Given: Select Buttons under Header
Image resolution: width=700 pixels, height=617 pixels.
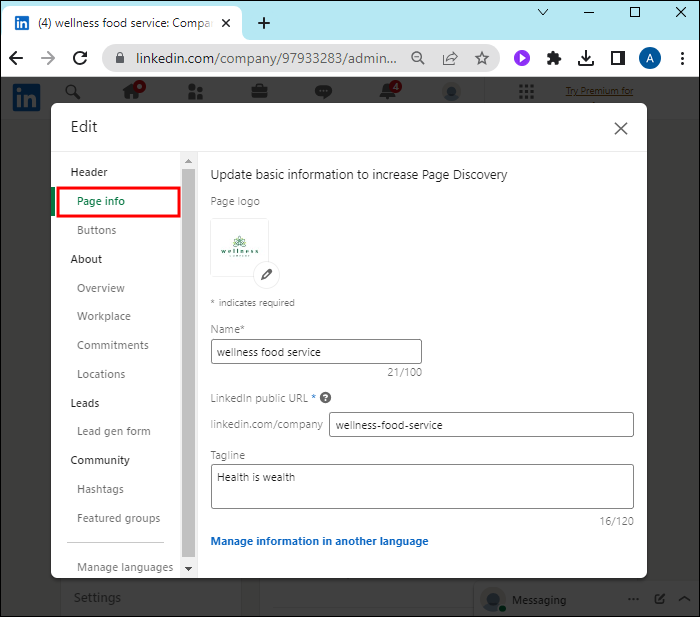Looking at the screenshot, I should pos(97,230).
